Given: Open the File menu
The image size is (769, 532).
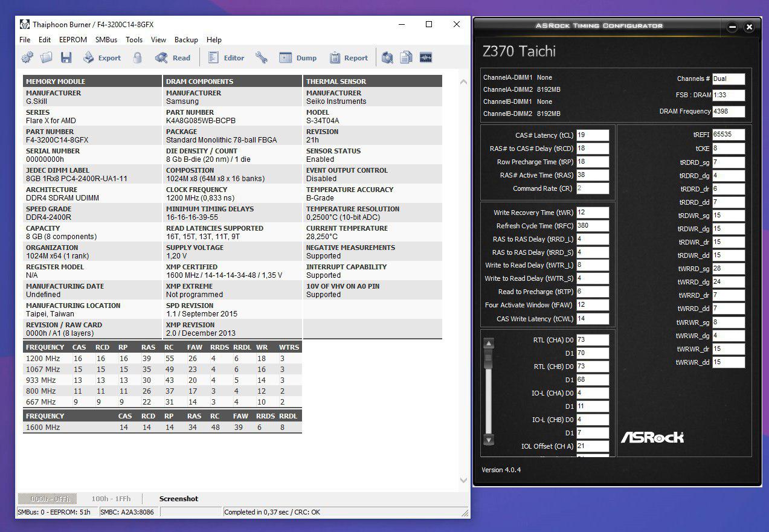Looking at the screenshot, I should click(x=25, y=40).
